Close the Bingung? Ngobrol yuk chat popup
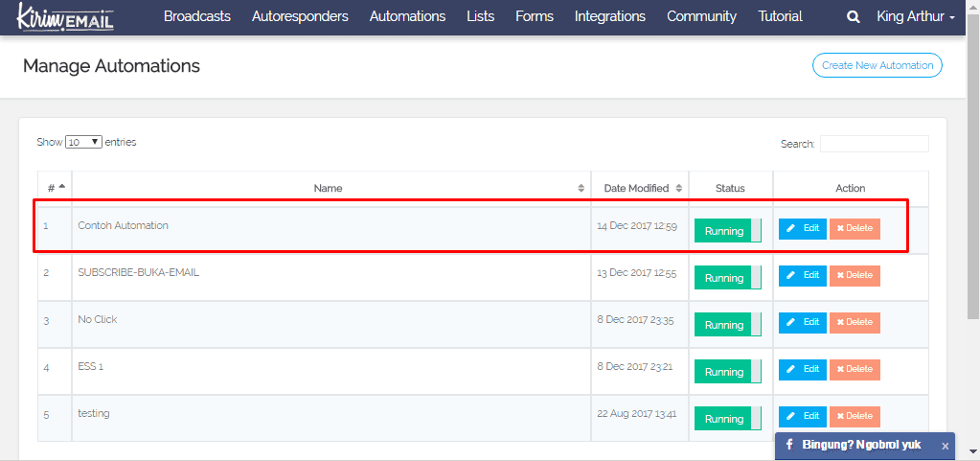Image resolution: width=980 pixels, height=461 pixels. pyautogui.click(x=945, y=446)
